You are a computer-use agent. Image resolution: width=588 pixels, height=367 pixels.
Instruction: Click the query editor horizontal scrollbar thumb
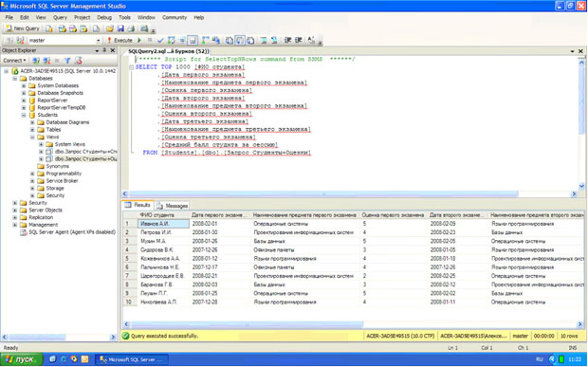point(324,193)
